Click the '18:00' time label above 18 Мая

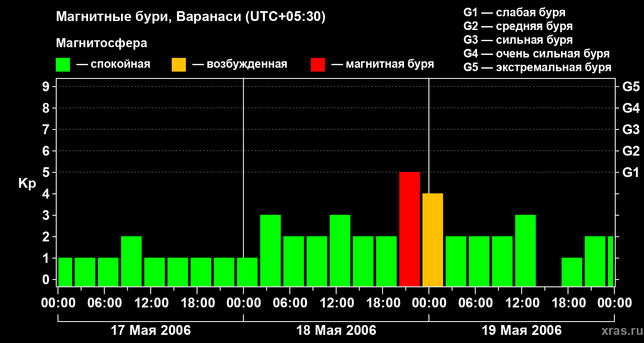pyautogui.click(x=383, y=303)
